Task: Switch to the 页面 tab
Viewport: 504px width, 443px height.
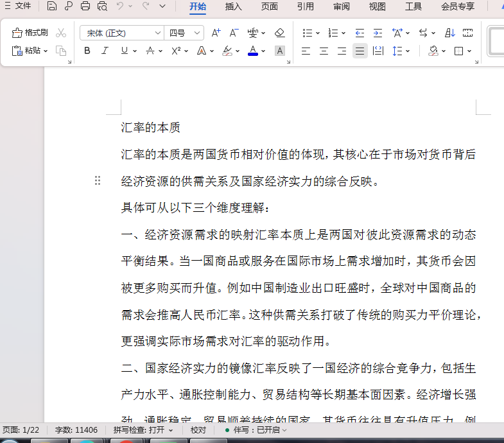Action: pos(270,6)
